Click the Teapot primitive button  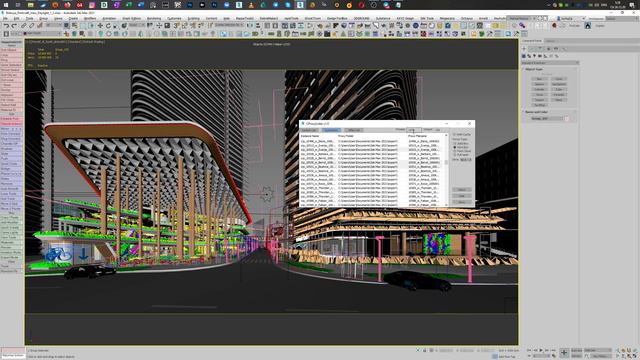coord(540,100)
